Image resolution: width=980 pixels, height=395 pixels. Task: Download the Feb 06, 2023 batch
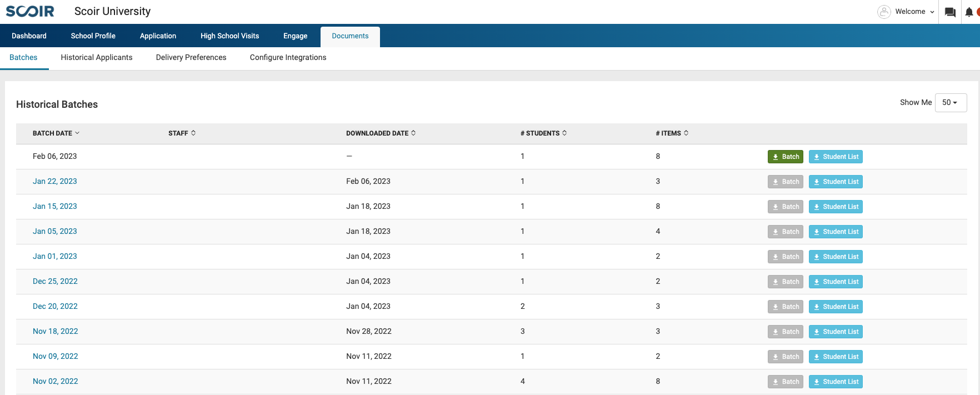[786, 157]
